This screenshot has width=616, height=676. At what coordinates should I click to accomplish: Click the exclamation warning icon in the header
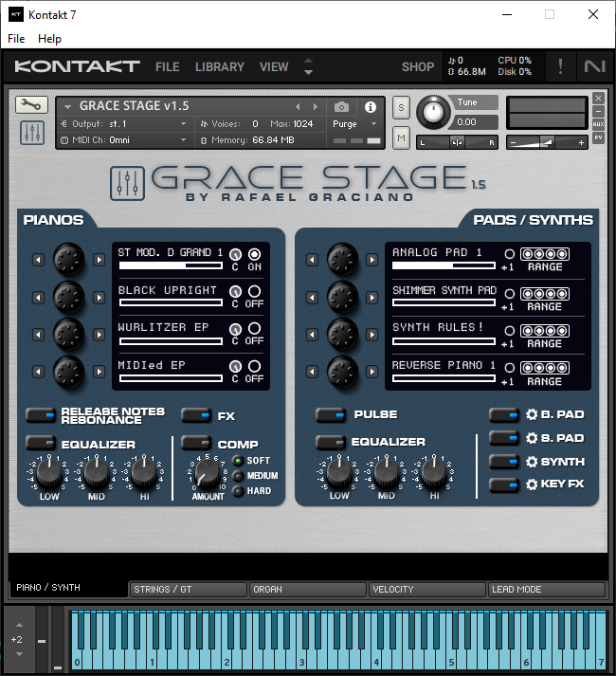[x=560, y=66]
